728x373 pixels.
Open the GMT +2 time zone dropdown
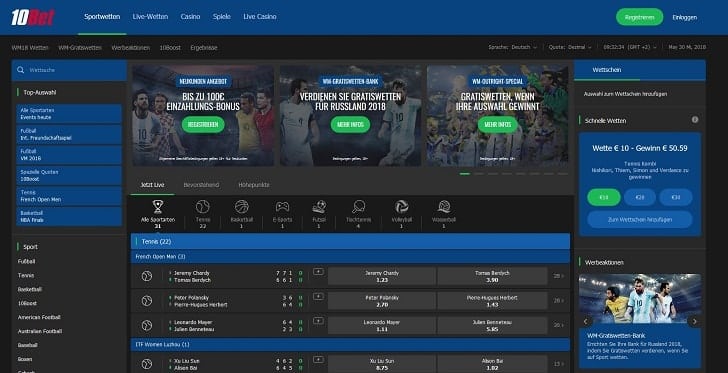pos(630,47)
